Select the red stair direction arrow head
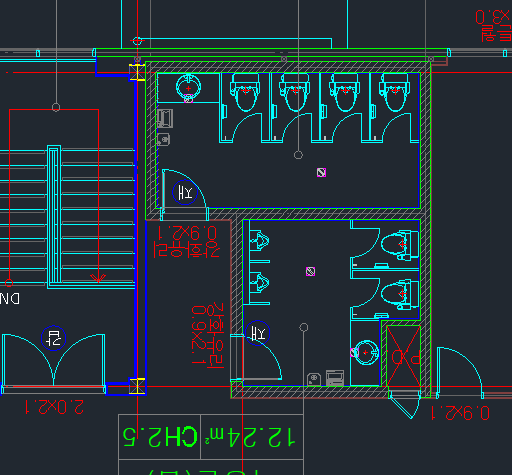Screen dimensions: 512x475 [98, 278]
